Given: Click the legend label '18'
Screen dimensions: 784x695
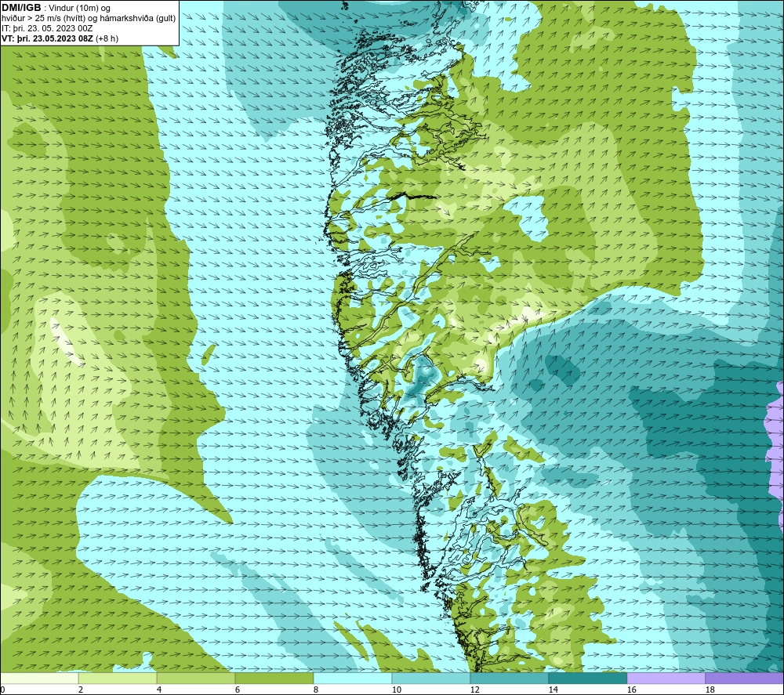Looking at the screenshot, I should coord(710,690).
